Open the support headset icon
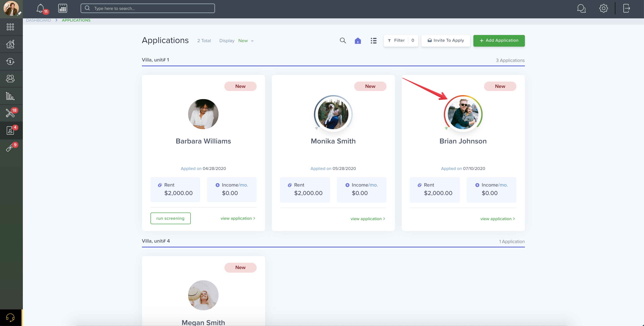 point(10,317)
